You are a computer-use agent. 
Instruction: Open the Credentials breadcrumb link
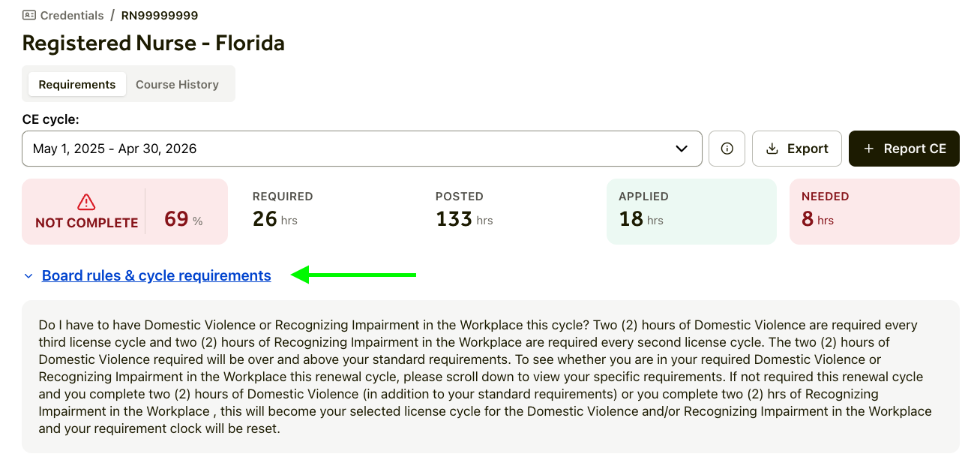(71, 15)
